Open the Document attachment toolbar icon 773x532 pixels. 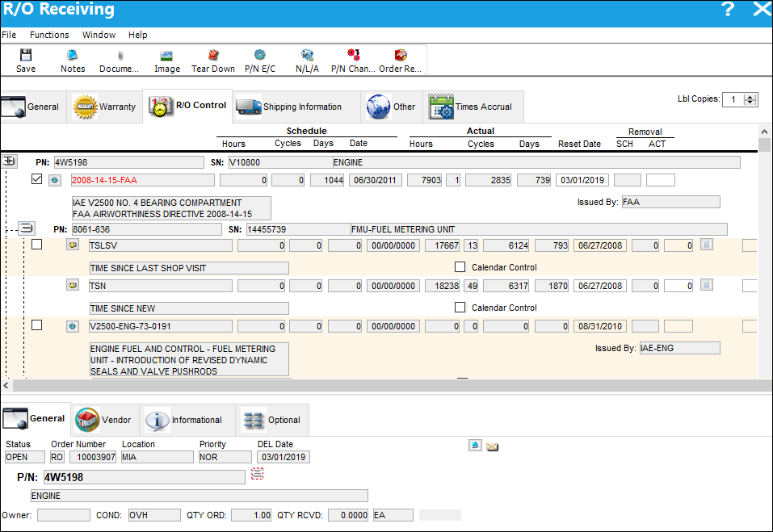[x=120, y=60]
